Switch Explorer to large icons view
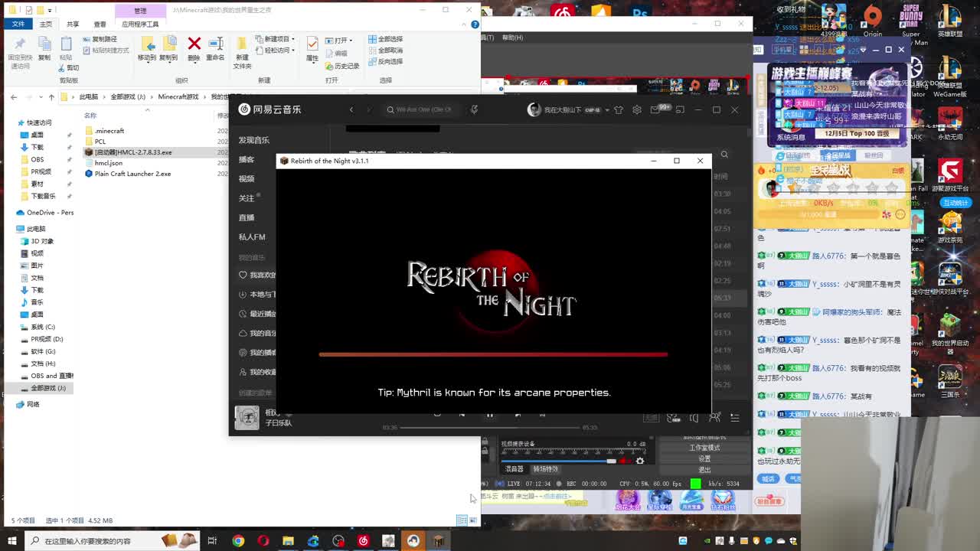980x551 pixels. click(473, 520)
